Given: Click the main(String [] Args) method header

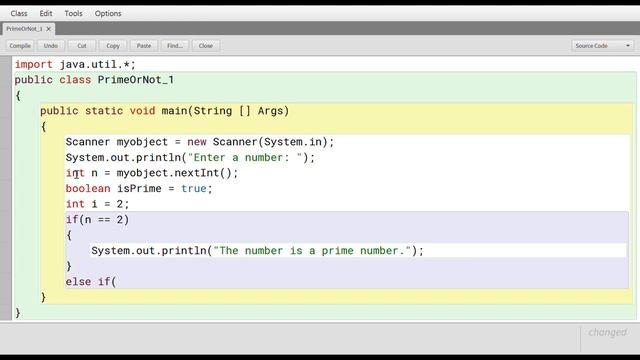Looking at the screenshot, I should (x=164, y=111).
